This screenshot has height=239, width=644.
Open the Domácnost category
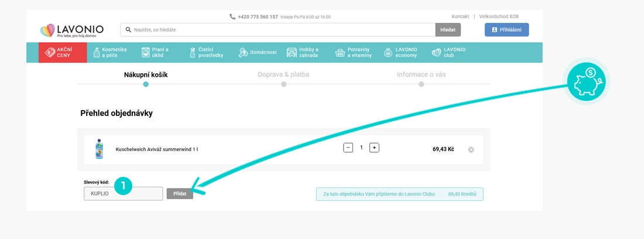click(x=258, y=53)
